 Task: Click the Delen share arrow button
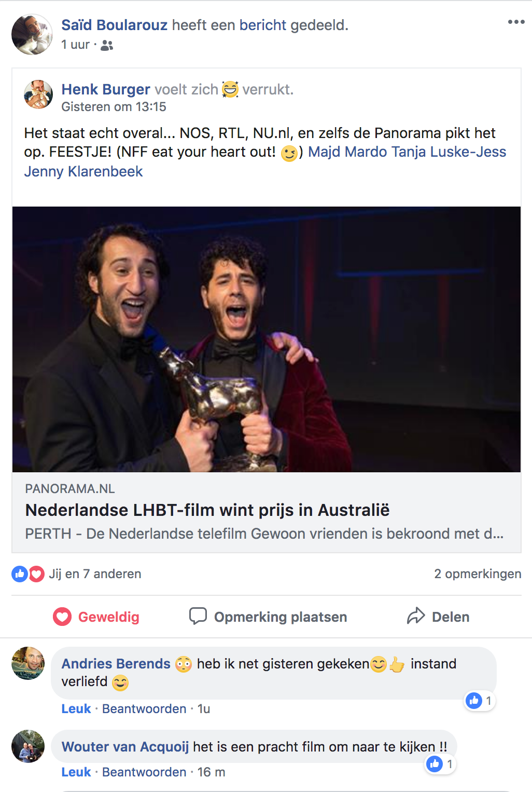[438, 617]
